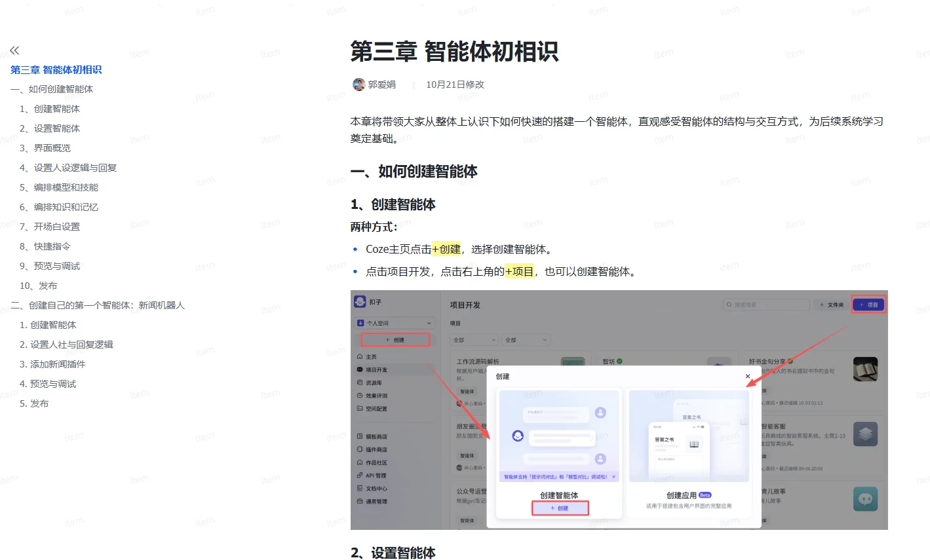The width and height of the screenshot is (930, 560).
Task: Collapse the document sidebar with « chevron
Action: (14, 50)
